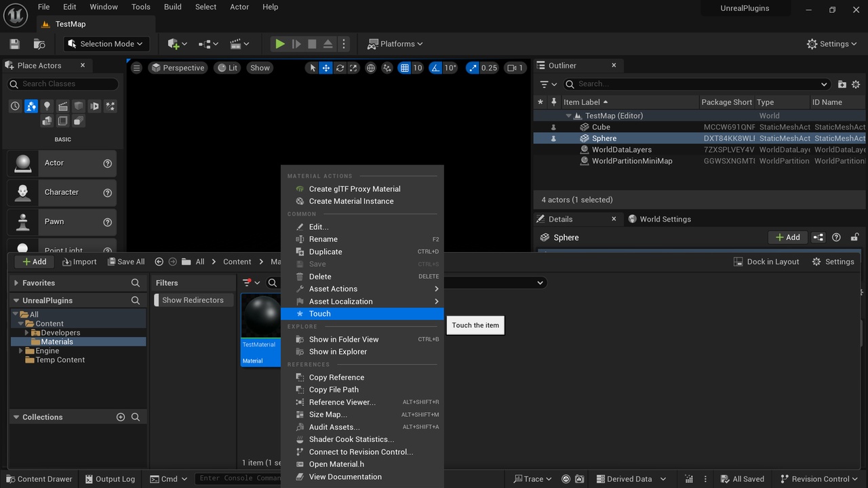
Task: Activate the Select objects cursor tool
Action: pos(312,68)
